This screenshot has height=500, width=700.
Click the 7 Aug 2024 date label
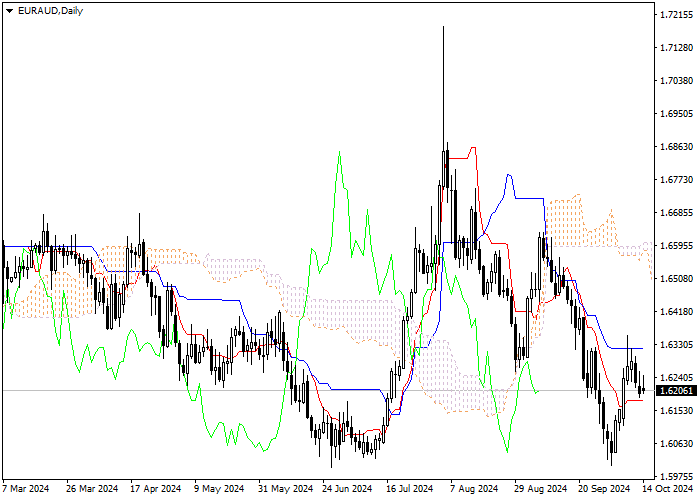point(474,489)
